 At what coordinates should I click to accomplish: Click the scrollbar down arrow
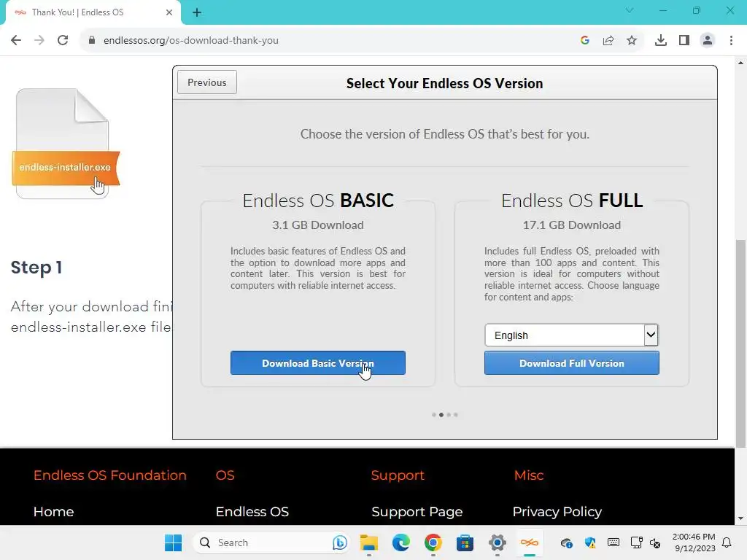(740, 518)
